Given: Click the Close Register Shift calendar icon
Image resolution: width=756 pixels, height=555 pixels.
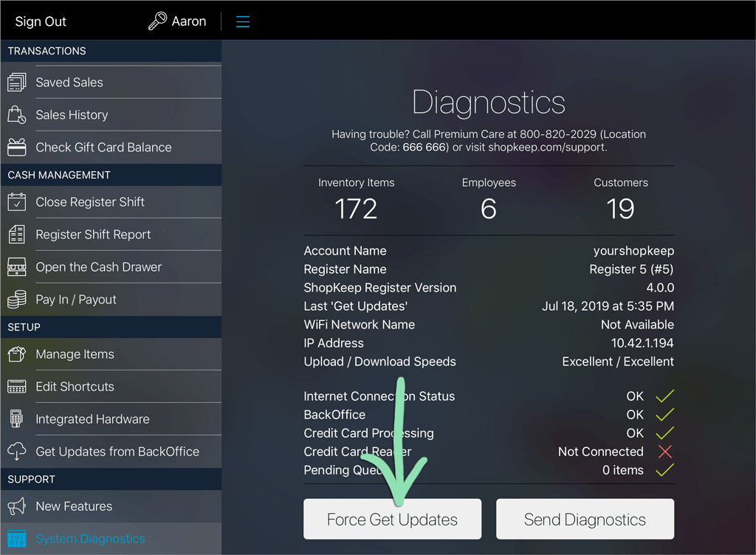Looking at the screenshot, I should pos(17,202).
